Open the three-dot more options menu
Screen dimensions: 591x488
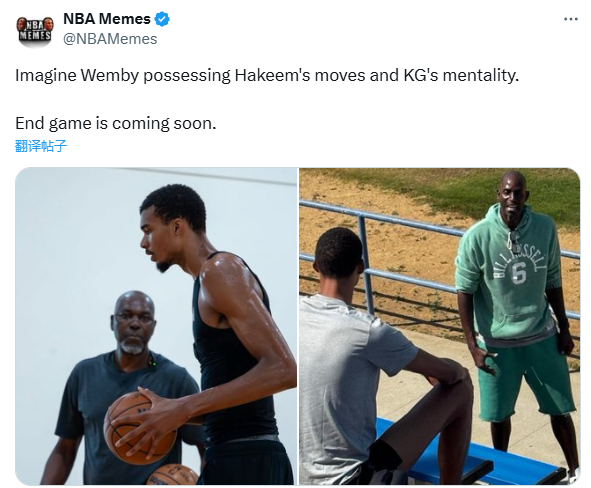(571, 19)
